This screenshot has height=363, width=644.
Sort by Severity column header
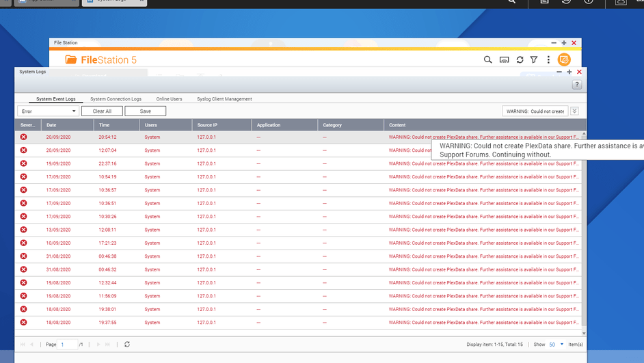click(x=28, y=125)
